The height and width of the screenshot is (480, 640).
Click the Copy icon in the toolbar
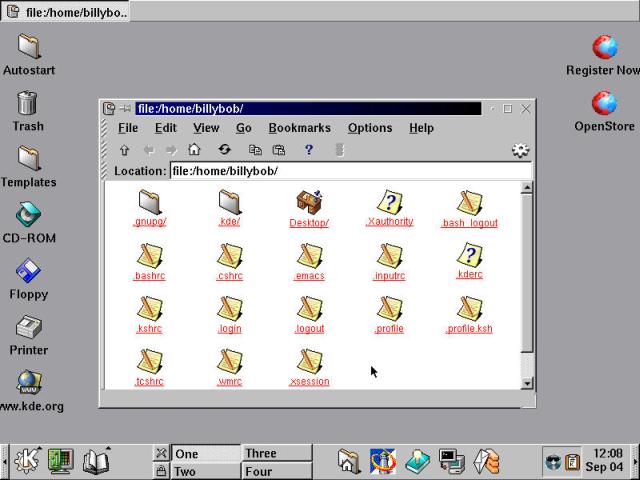click(x=255, y=150)
